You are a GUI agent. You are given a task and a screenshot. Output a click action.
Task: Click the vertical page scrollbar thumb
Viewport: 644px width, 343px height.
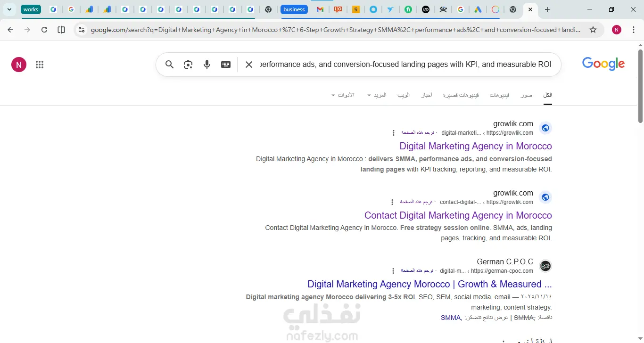640,86
